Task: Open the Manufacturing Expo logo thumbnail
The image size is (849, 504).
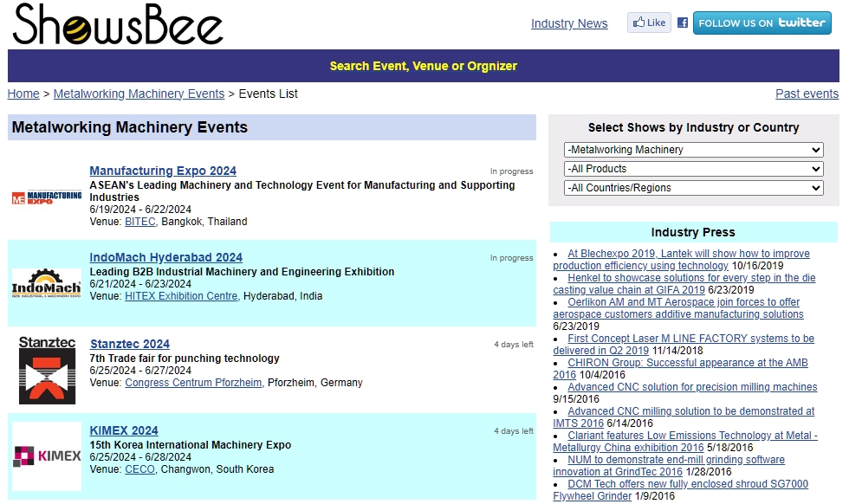Action: tap(47, 197)
